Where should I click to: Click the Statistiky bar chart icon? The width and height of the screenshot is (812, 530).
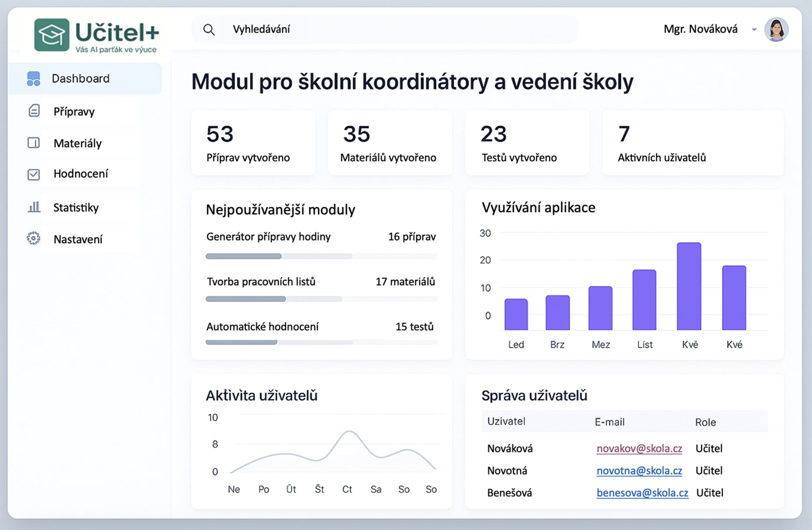click(34, 207)
